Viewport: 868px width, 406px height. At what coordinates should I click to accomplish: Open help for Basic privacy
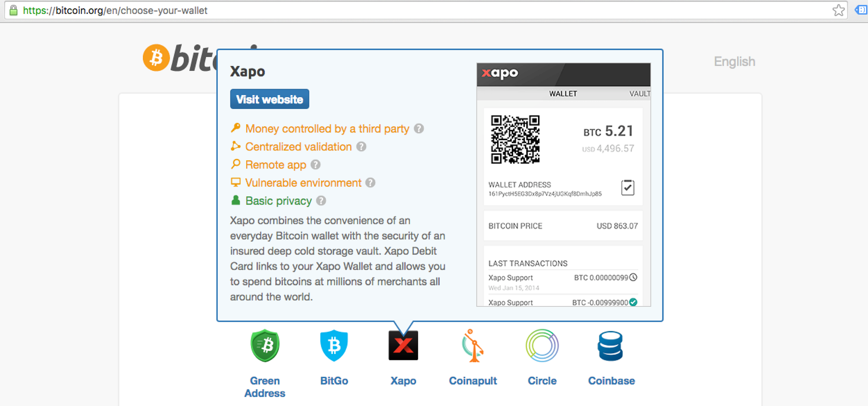pos(321,201)
